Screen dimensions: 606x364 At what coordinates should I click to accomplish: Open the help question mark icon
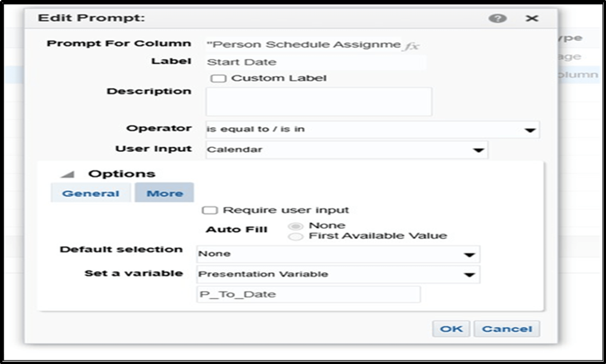(498, 18)
